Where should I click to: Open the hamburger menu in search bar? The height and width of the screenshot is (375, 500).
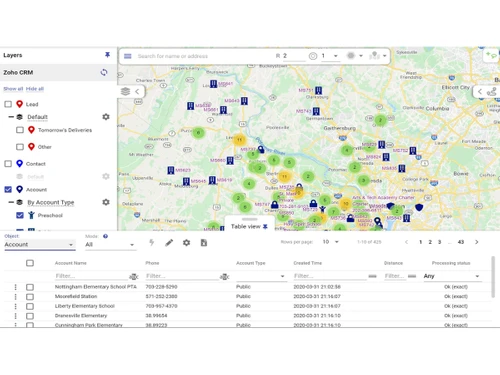click(x=128, y=56)
